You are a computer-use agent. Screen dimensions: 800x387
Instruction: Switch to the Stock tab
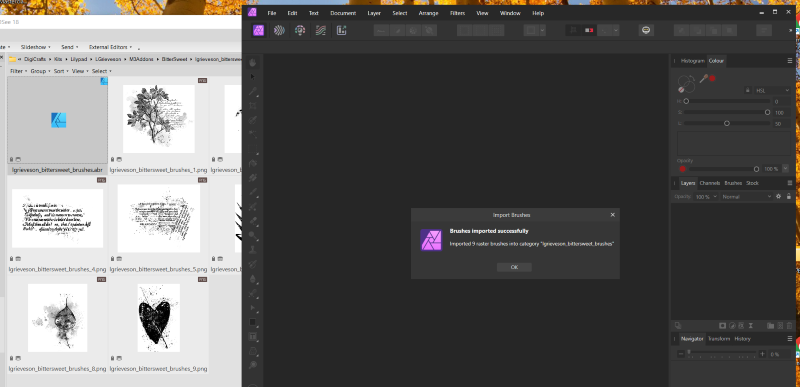[x=752, y=183]
